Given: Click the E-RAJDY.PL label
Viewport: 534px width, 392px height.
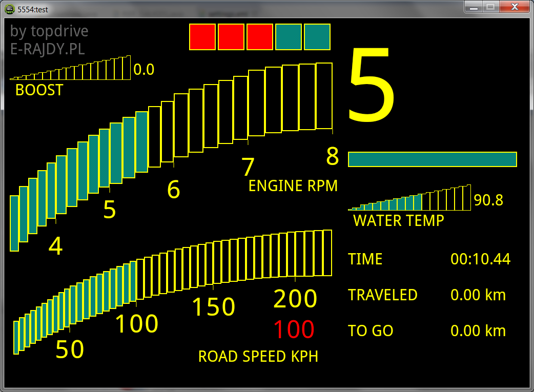Looking at the screenshot, I should point(47,50).
